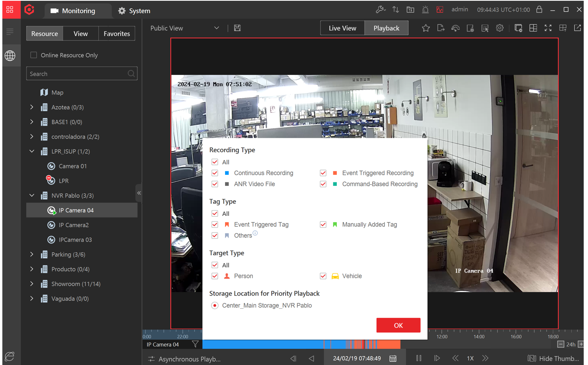Disable the Event Triggered Tag checkbox

tap(214, 224)
